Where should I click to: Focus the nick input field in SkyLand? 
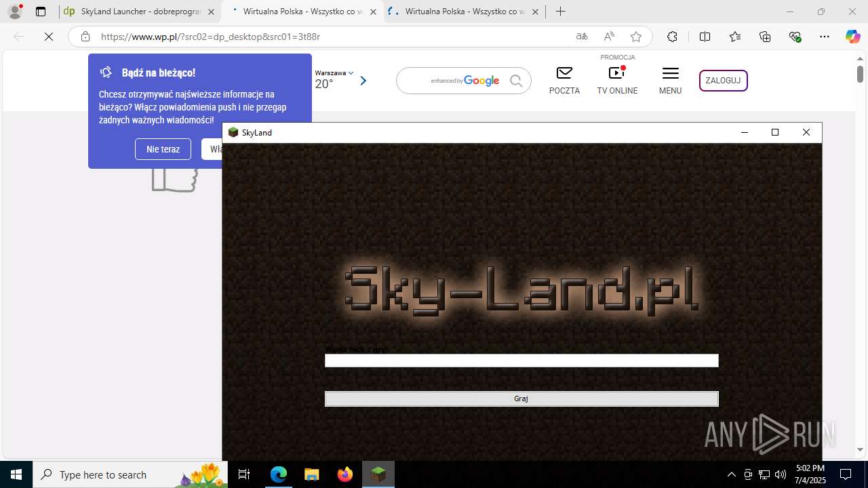[x=521, y=361]
